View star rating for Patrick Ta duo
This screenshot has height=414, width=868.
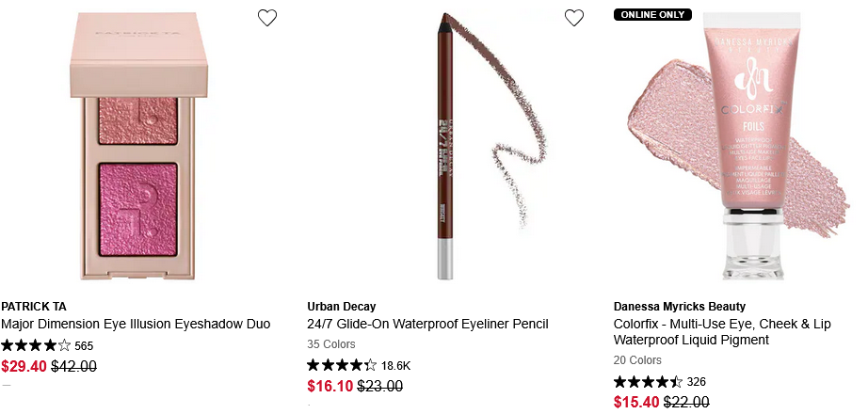(x=36, y=345)
